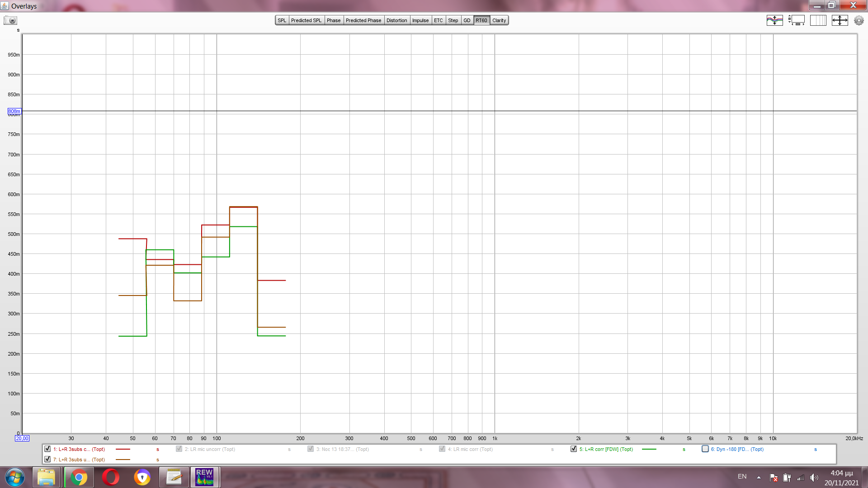The height and width of the screenshot is (488, 868).
Task: Click the graph limits arrows icon
Action: point(840,20)
